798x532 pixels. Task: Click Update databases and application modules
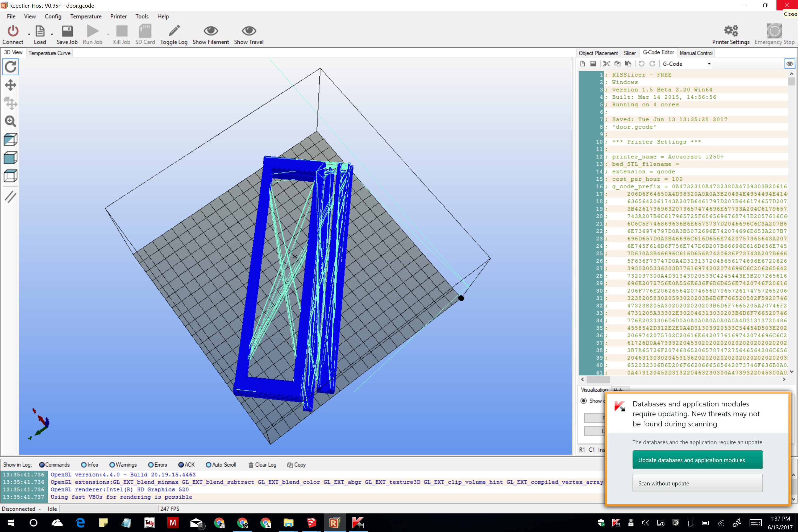click(697, 460)
